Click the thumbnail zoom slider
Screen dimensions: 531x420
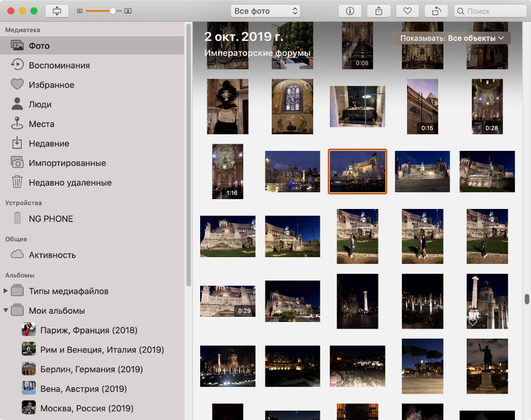pos(104,11)
